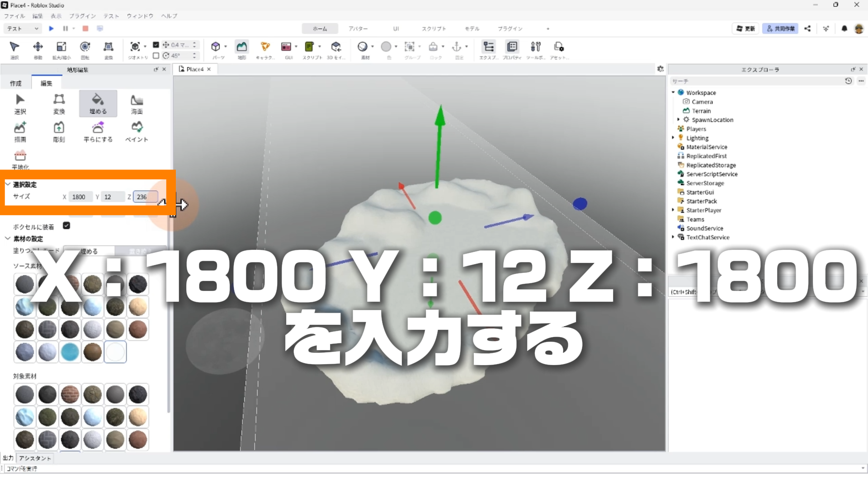This screenshot has width=868, height=488.
Task: Select the 埋める (Fill) terrain tool
Action: [x=98, y=103]
